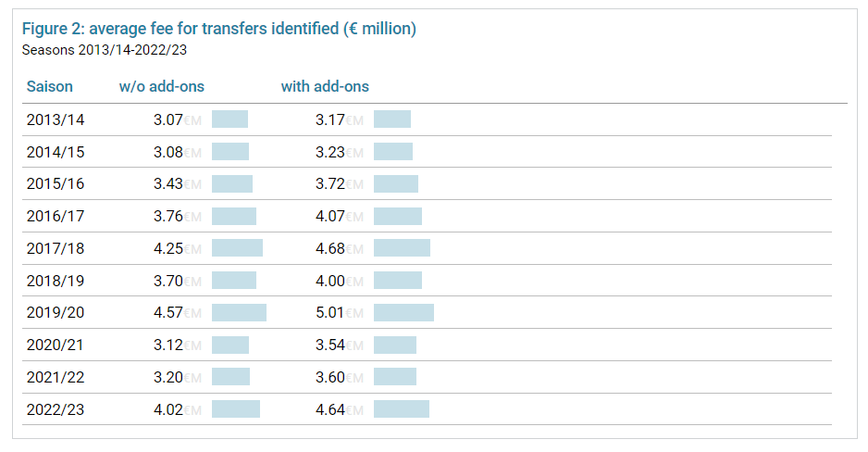Select the with add-ons column header

(325, 86)
